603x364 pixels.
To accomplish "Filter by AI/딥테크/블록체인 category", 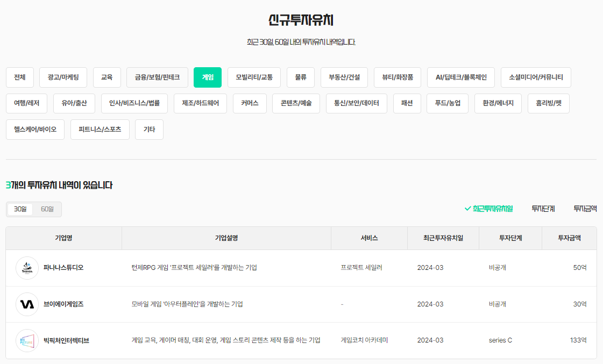I will [461, 77].
